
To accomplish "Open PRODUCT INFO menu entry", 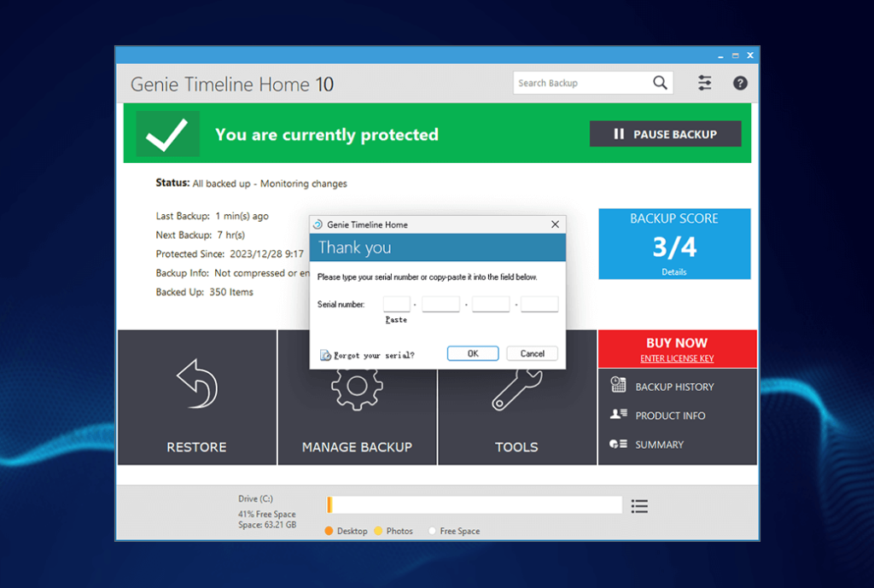I will pyautogui.click(x=670, y=416).
